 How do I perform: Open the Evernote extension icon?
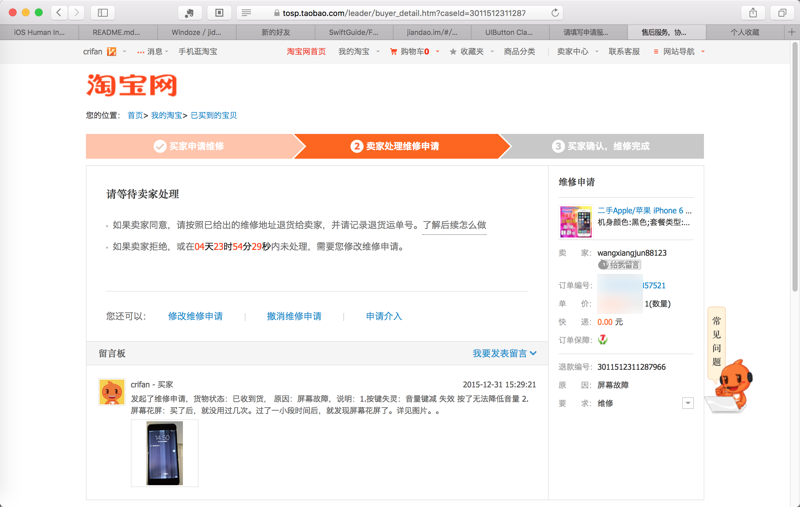(189, 12)
